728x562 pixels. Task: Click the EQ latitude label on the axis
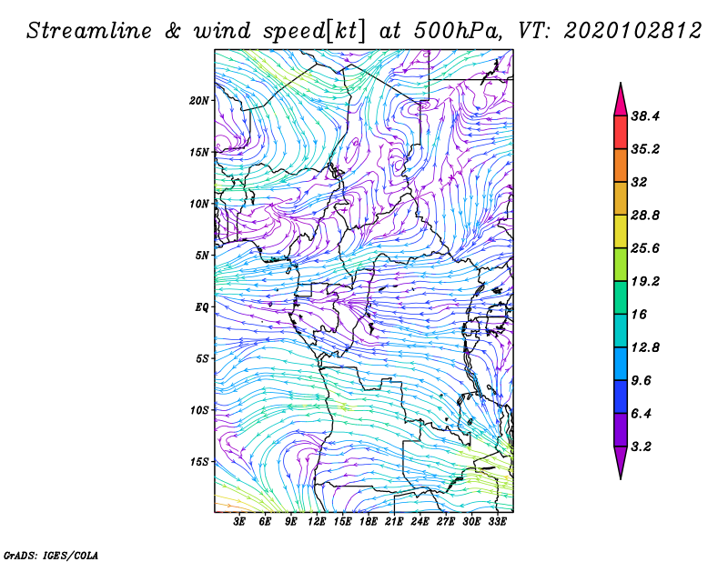pos(205,306)
